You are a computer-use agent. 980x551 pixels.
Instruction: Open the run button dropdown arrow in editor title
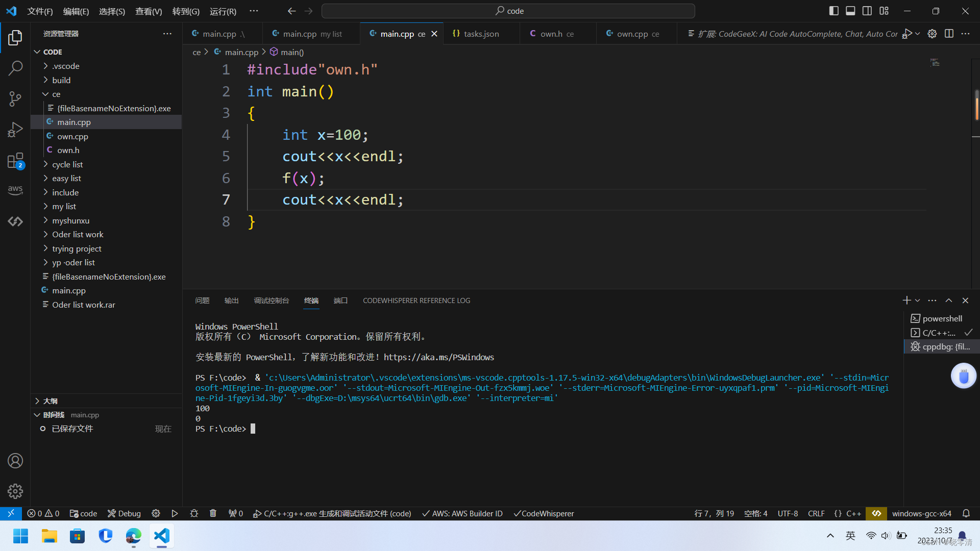pos(918,34)
